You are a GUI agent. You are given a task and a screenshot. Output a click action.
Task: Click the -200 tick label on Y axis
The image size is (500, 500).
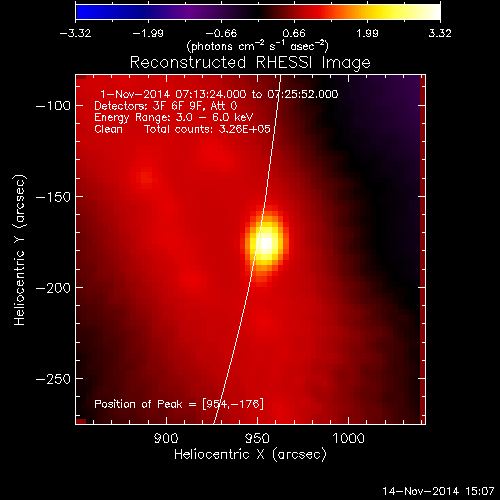click(x=53, y=288)
